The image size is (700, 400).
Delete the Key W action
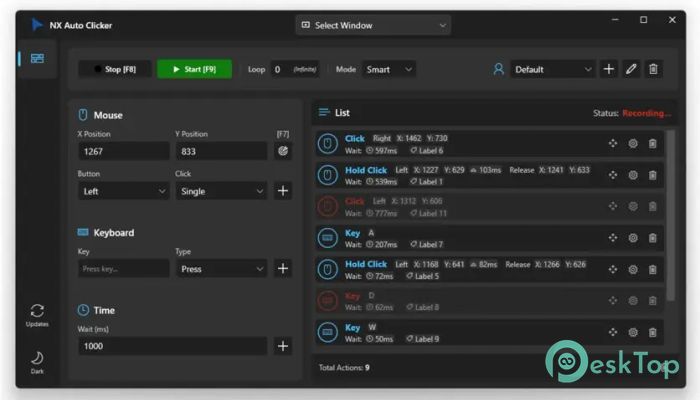tap(653, 333)
